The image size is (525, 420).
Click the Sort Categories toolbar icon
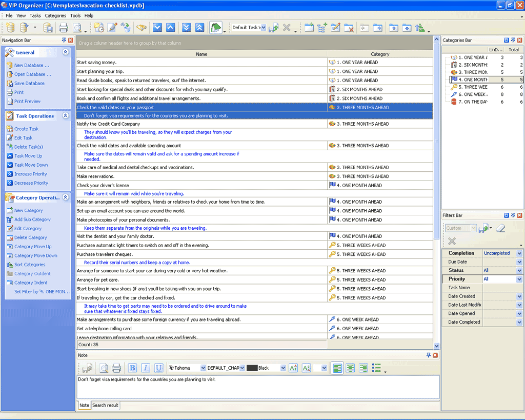pyautogui.click(x=420, y=28)
